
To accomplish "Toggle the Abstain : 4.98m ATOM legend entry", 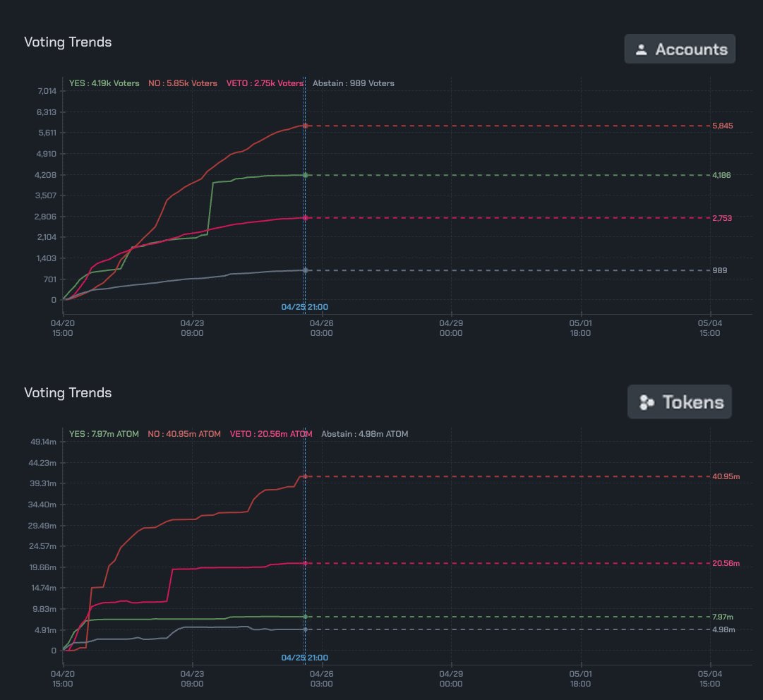I will tap(364, 434).
